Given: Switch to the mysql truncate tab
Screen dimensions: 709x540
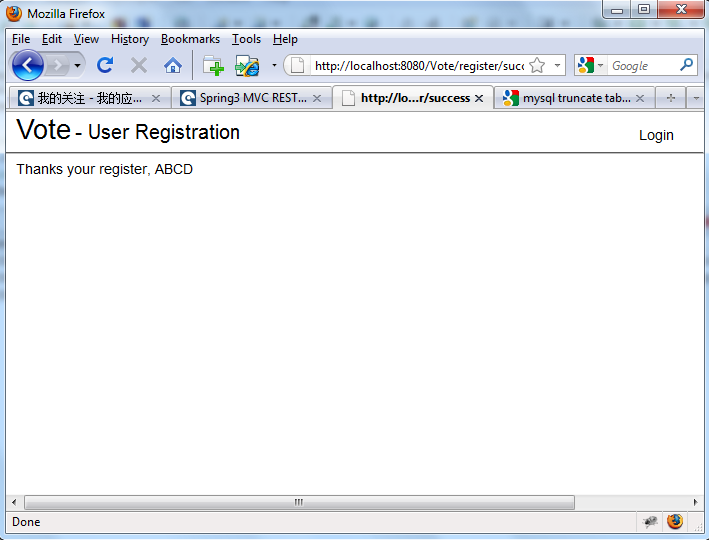Looking at the screenshot, I should click(574, 98).
